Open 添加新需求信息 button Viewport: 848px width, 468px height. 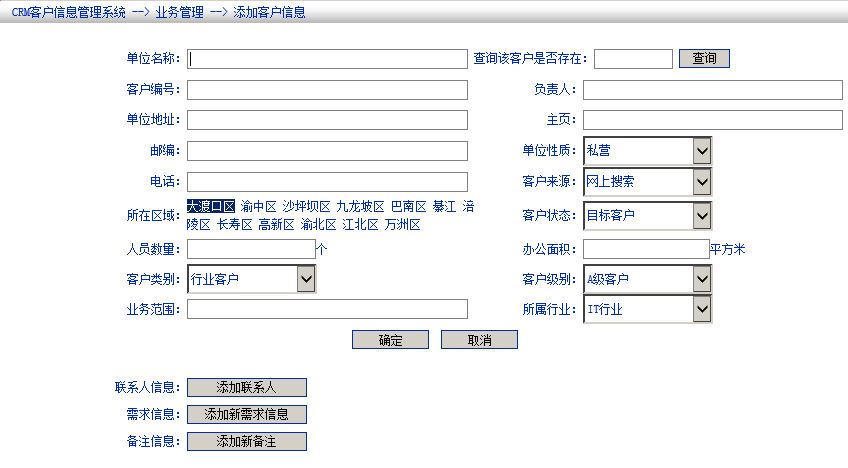[246, 414]
